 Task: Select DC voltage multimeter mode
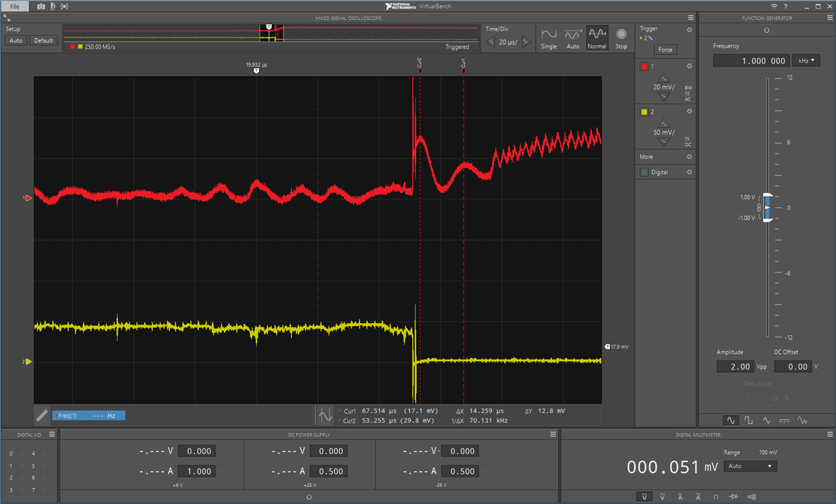tap(644, 497)
